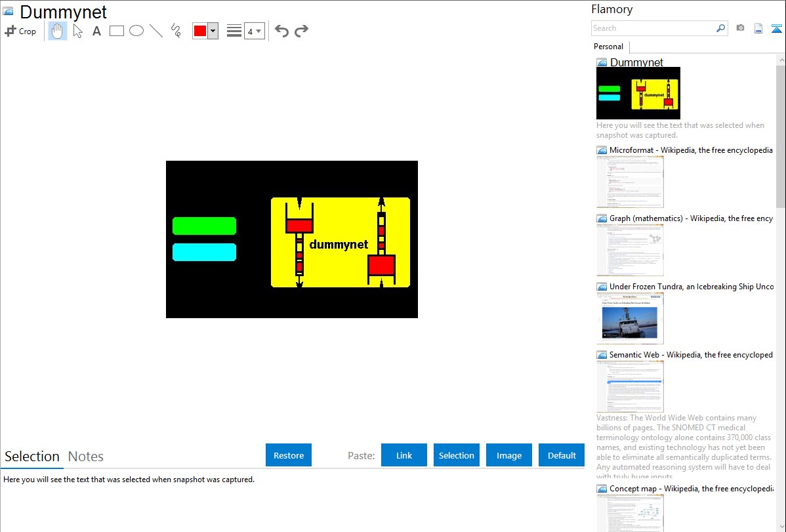Open the icebreaking ship snapshot thumbnail

[x=630, y=318]
